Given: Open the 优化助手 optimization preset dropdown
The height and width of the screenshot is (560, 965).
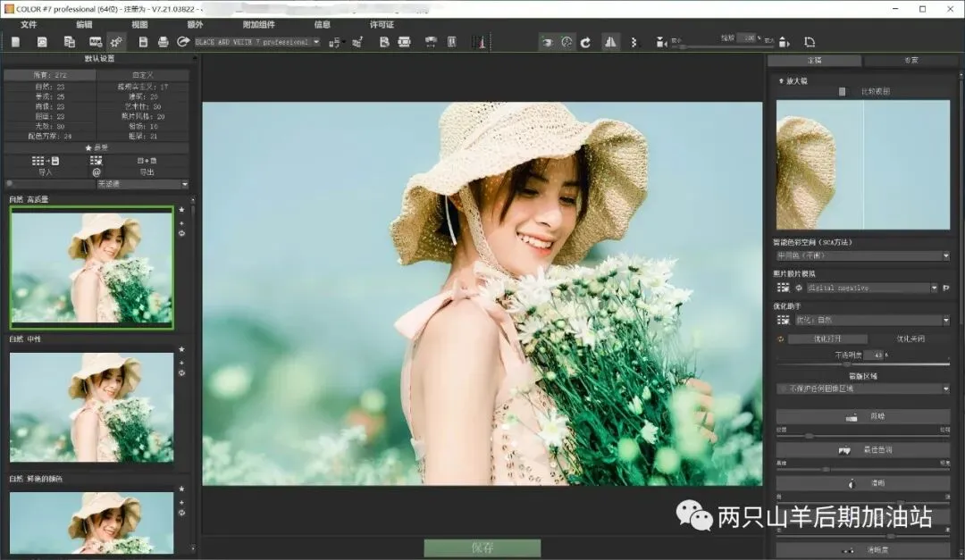Looking at the screenshot, I should click(872, 320).
